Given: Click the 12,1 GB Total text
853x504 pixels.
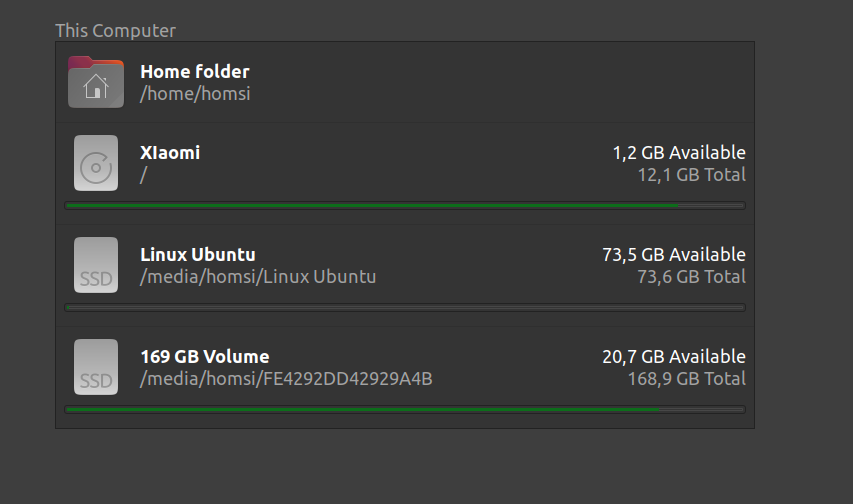Looking at the screenshot, I should (691, 175).
